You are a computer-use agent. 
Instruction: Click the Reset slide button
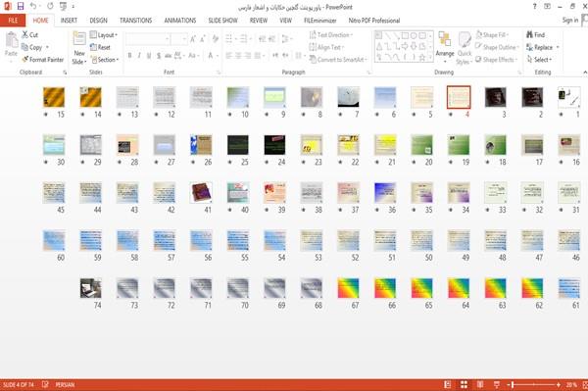(x=100, y=47)
